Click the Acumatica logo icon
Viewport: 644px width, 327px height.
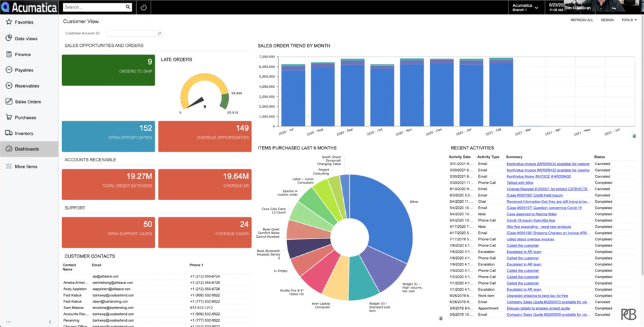[x=6, y=7]
